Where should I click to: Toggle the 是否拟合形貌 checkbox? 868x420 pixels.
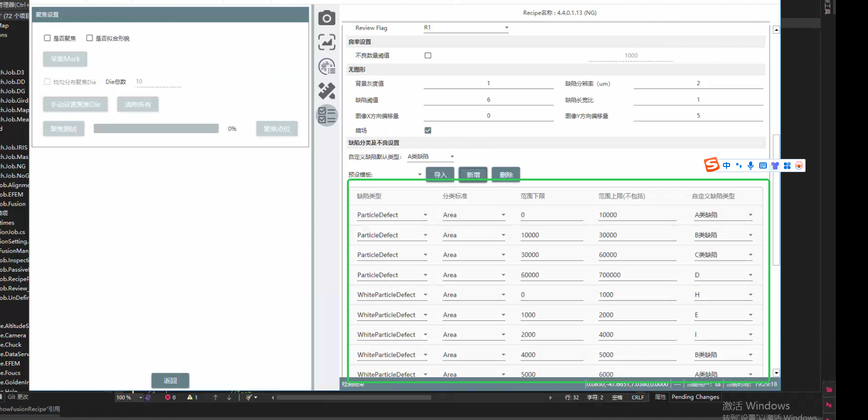tap(90, 38)
